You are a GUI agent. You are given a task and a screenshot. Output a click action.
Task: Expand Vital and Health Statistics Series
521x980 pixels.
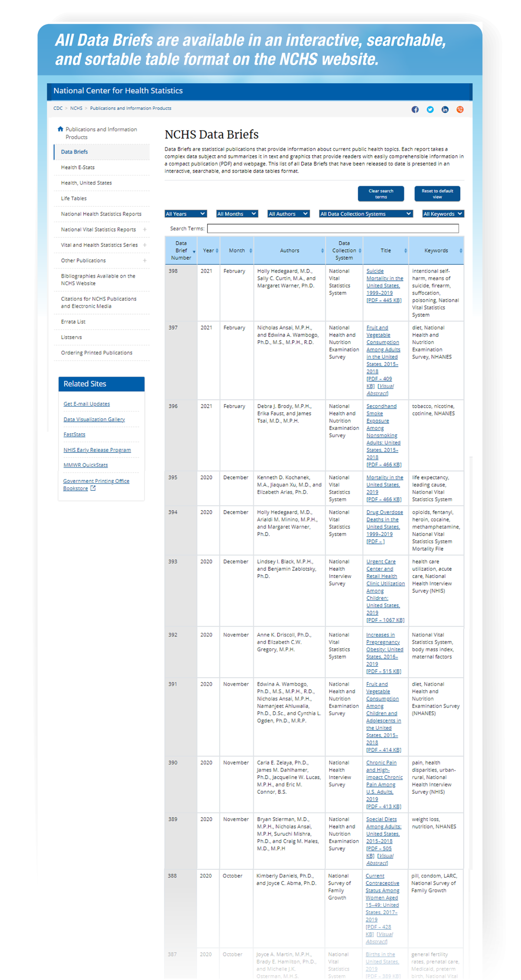145,245
